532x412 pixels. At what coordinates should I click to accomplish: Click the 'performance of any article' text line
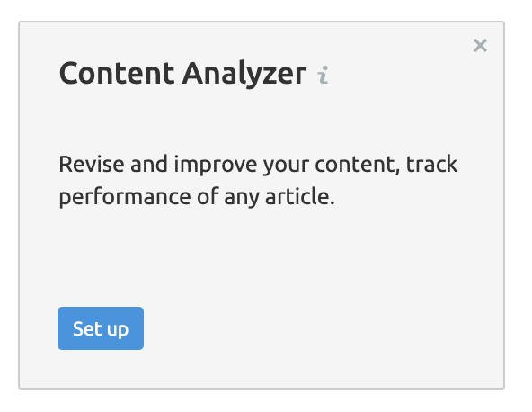[197, 197]
